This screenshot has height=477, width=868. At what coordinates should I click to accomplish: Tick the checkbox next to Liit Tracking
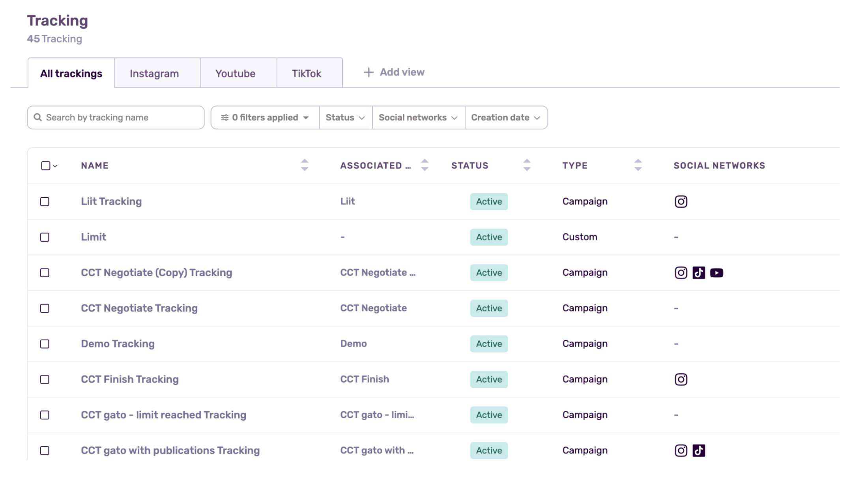pos(45,202)
